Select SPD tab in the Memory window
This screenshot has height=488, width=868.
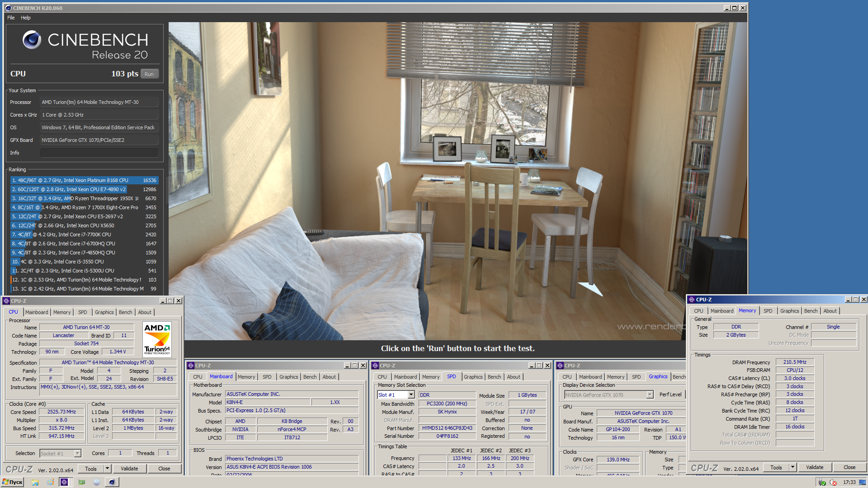768,311
